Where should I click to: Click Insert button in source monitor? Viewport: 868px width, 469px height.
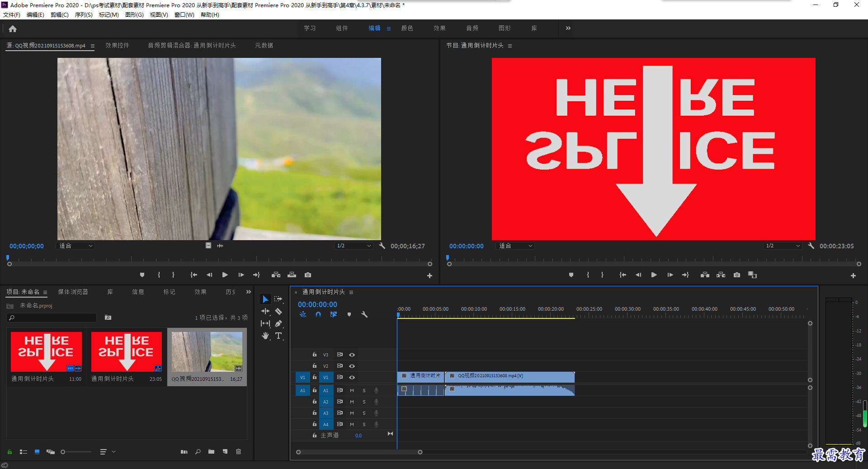tap(276, 275)
